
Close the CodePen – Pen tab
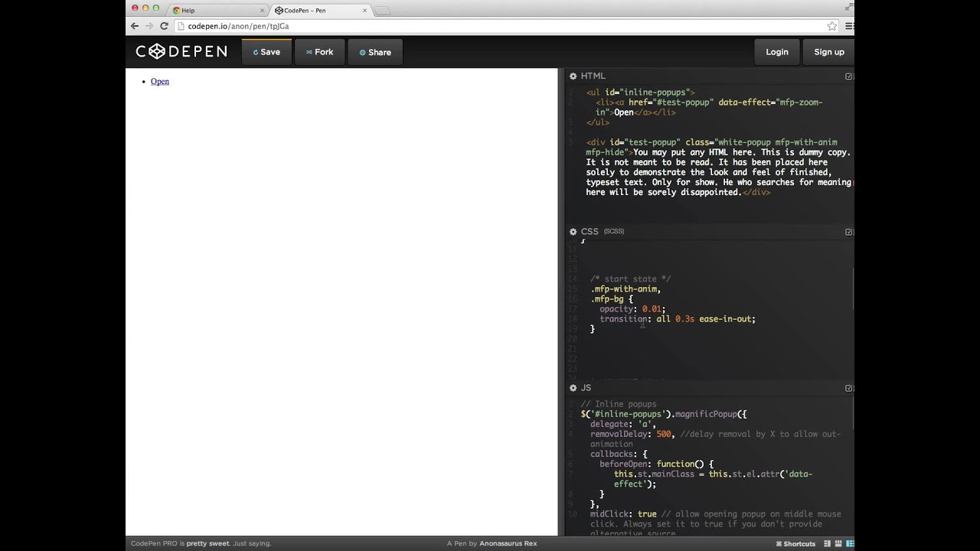point(364,11)
